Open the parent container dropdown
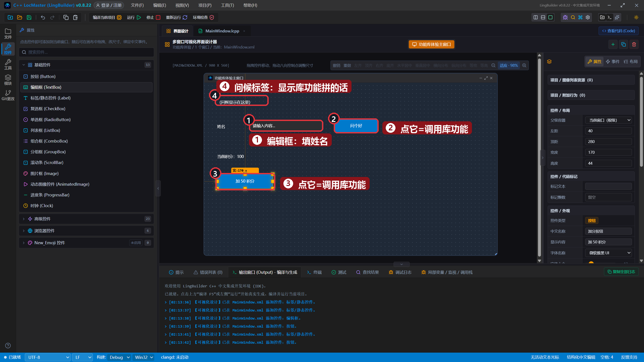Viewport: 644px width, 362px height. [608, 120]
